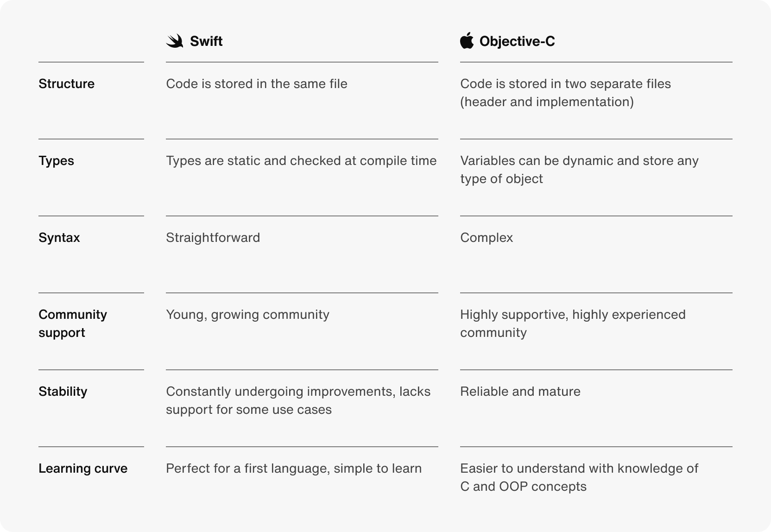Click 'Young, growing community' text

[x=248, y=315]
